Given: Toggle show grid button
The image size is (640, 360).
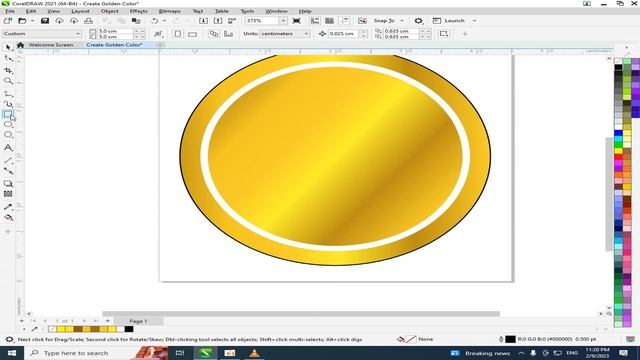Looking at the screenshot, I should click(329, 21).
